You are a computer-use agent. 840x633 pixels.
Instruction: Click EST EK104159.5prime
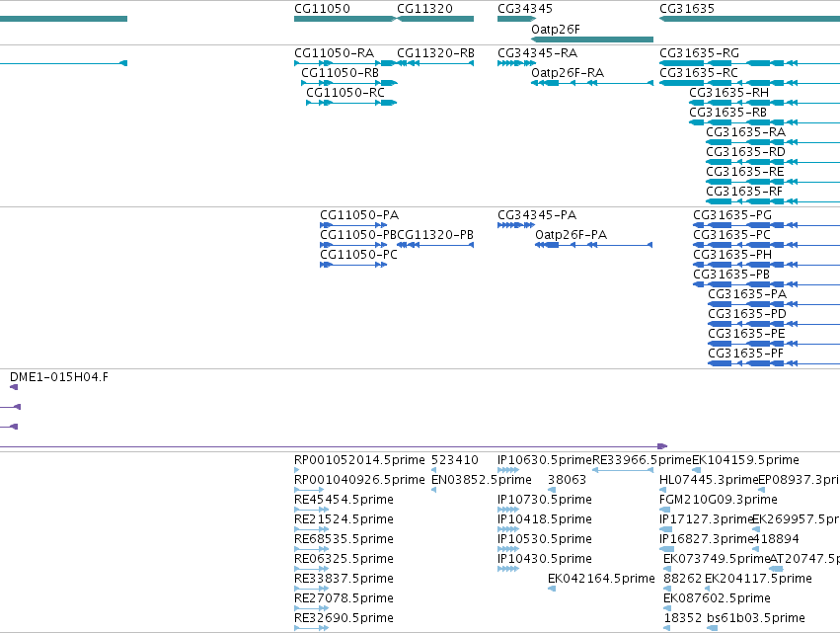point(745,460)
